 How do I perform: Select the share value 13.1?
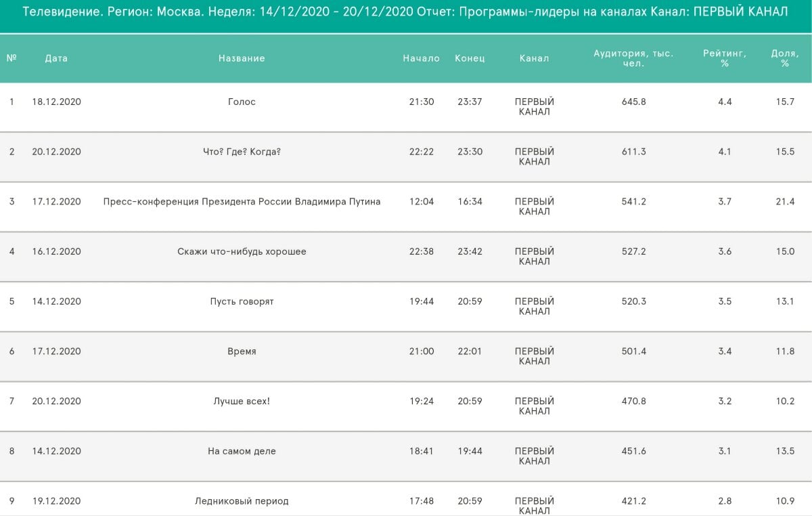[786, 301]
